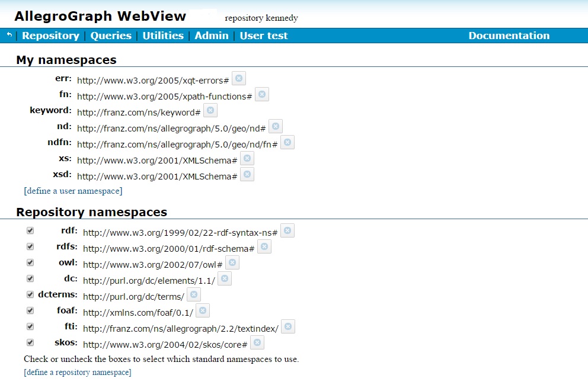Delete the err namespace entry
Viewport: 588px width, 388px height.
(239, 78)
